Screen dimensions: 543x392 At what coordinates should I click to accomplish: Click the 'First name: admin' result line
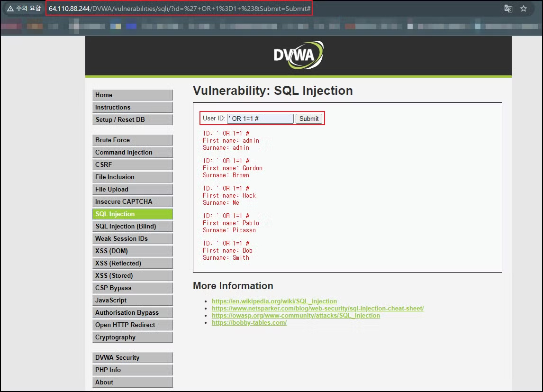[231, 141]
